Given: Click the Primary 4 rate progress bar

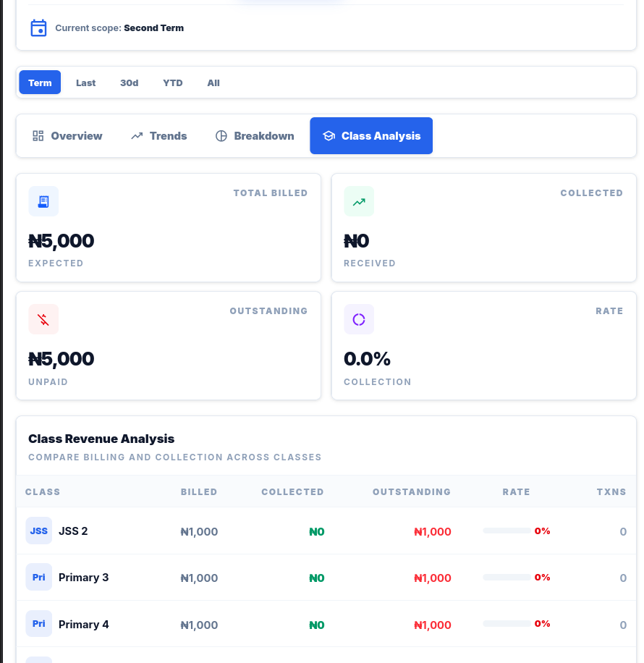Looking at the screenshot, I should click(x=507, y=624).
